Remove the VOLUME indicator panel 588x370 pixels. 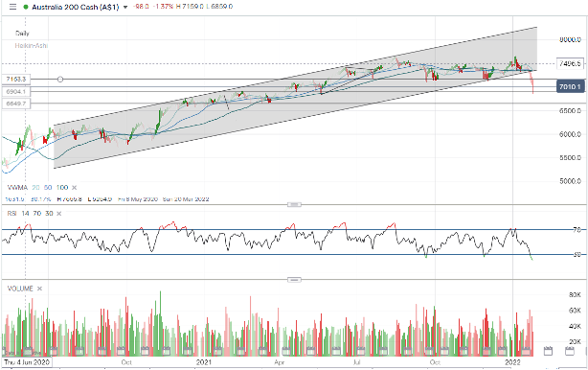[x=40, y=289]
